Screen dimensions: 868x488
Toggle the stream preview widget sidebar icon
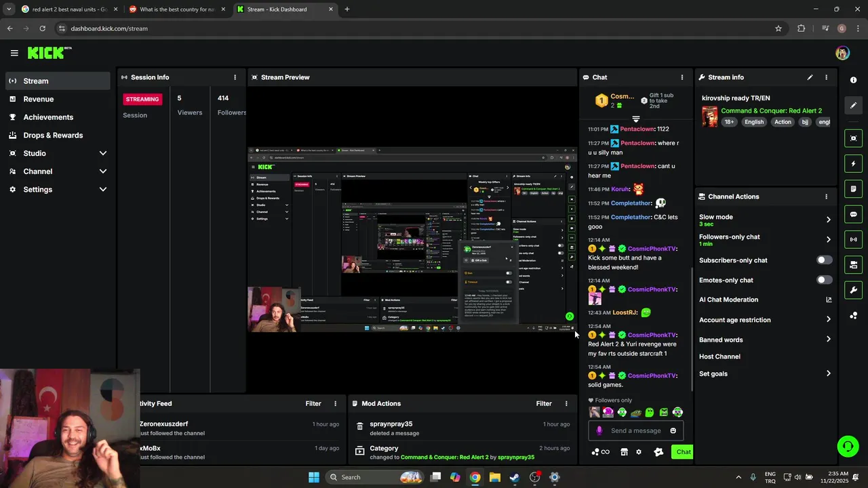(853, 138)
